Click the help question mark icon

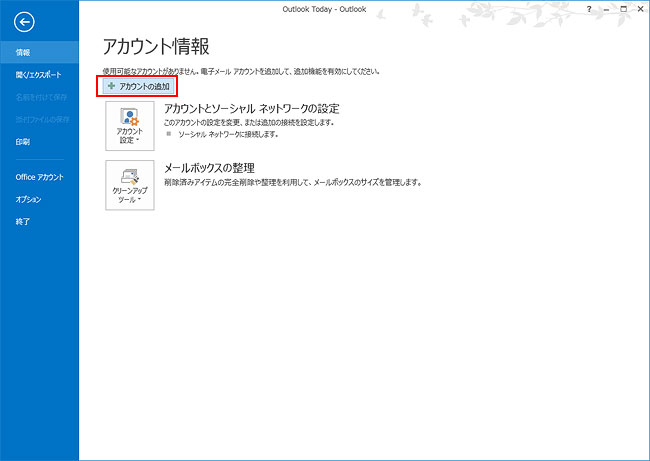pyautogui.click(x=589, y=9)
